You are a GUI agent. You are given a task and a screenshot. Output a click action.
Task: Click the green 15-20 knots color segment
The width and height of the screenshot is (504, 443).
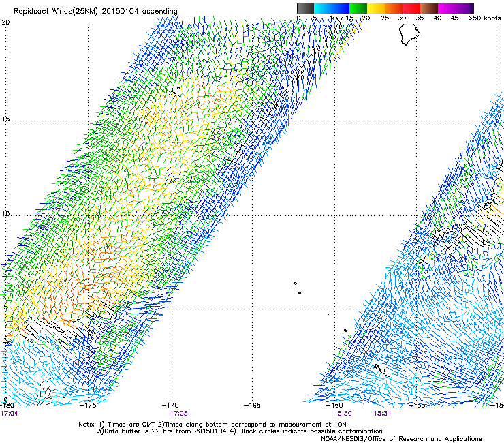pos(358,8)
